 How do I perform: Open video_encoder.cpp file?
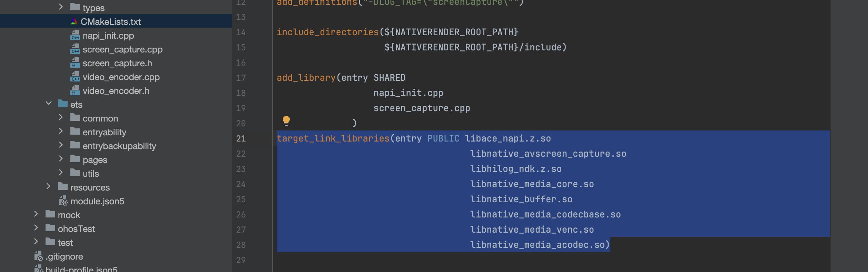point(121,77)
